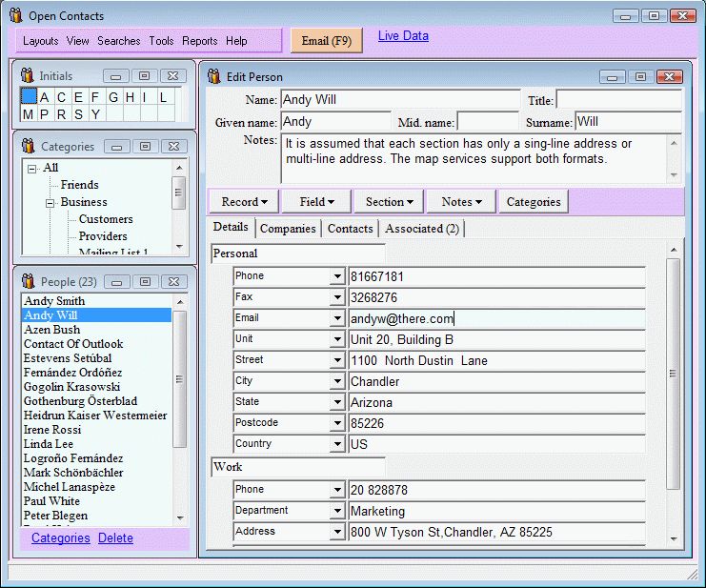Open the Tools menu
This screenshot has height=588, width=706.
pos(161,41)
